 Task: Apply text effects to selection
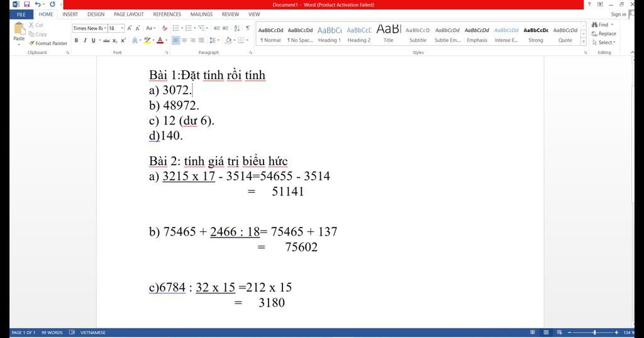pyautogui.click(x=135, y=40)
